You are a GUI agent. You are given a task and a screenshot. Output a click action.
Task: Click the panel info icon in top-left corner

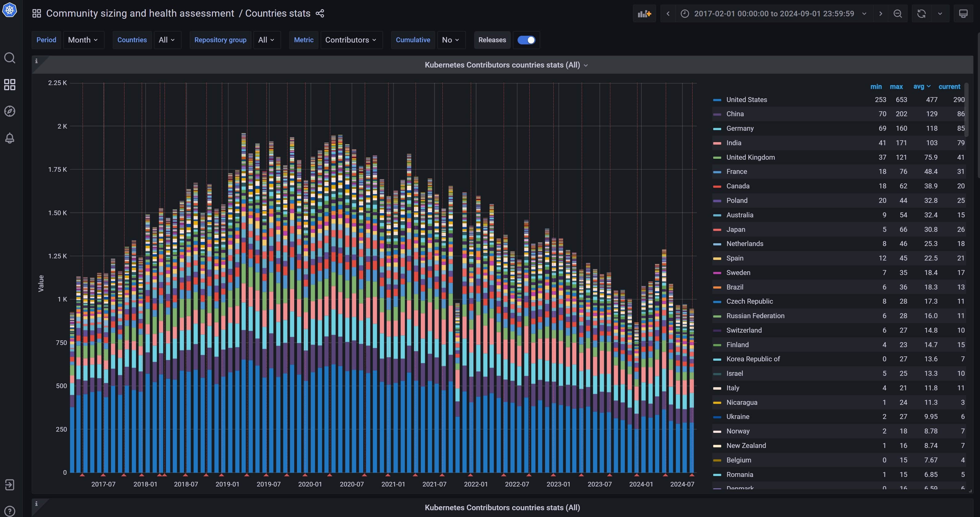(x=37, y=60)
